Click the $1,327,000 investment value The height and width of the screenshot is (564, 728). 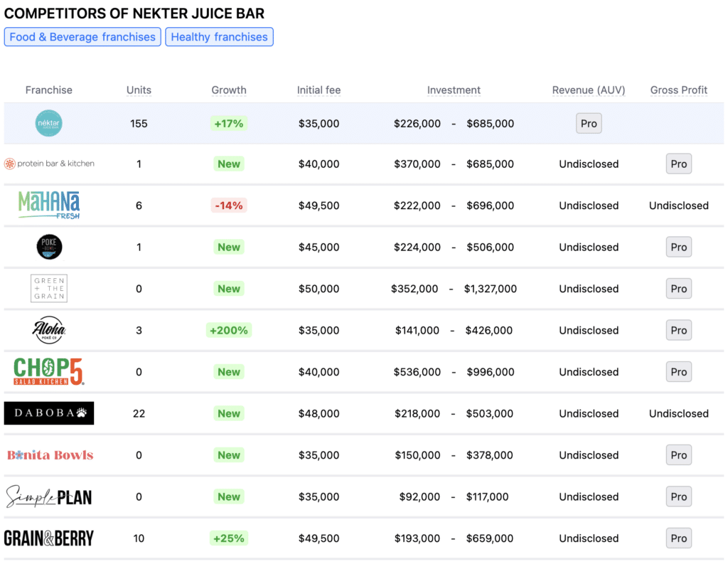click(491, 289)
